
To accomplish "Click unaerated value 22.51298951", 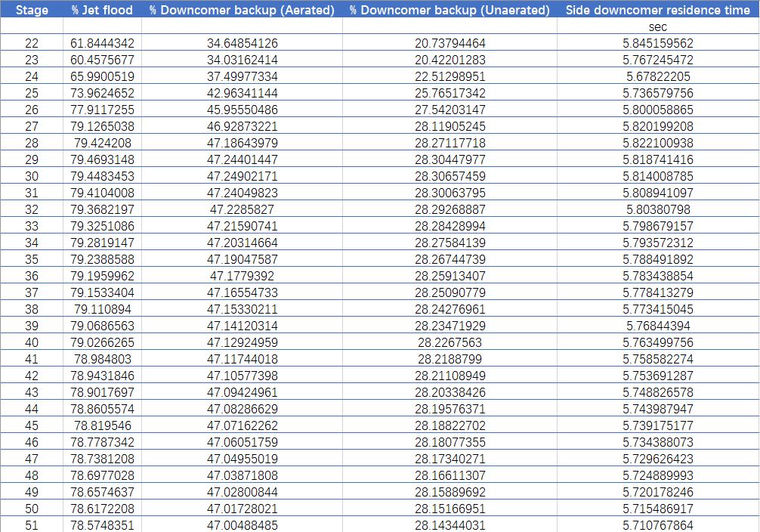I will click(450, 76).
